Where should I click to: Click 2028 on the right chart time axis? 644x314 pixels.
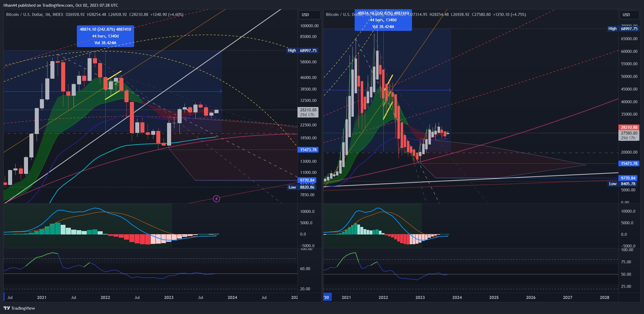(x=604, y=298)
